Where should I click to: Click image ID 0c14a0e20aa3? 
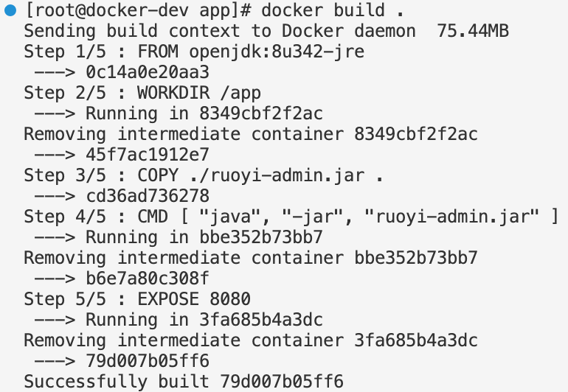(x=148, y=72)
